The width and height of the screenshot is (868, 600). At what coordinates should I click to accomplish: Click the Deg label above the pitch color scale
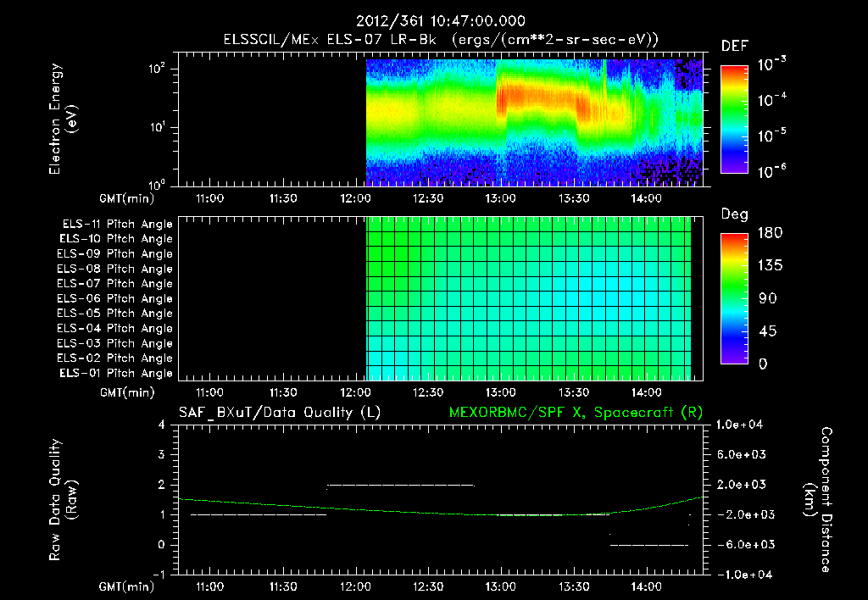735,214
